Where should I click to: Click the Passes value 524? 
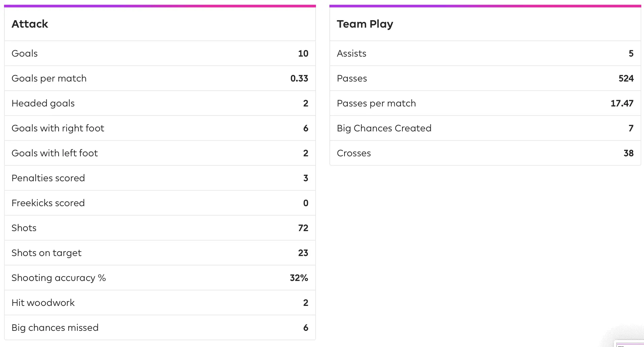pos(626,78)
